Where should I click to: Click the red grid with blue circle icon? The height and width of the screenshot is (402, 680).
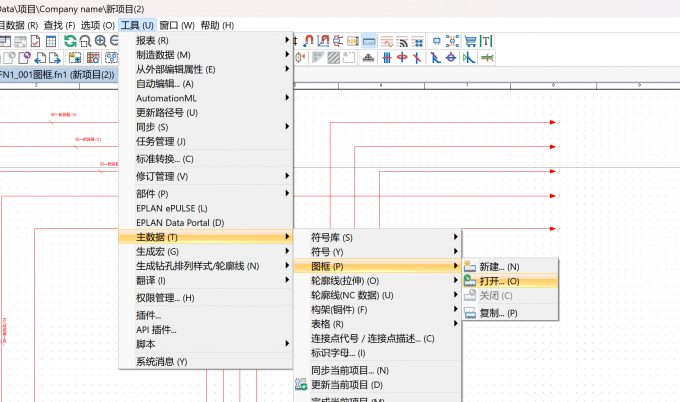pyautogui.click(x=93, y=58)
